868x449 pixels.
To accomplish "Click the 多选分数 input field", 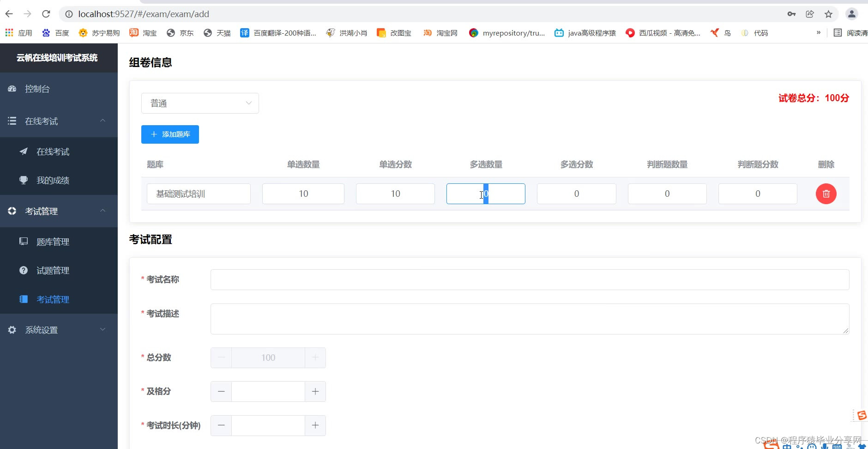I will click(576, 194).
